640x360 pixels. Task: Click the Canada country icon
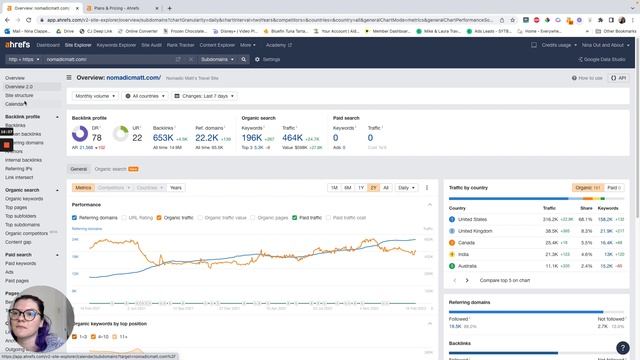452,242
